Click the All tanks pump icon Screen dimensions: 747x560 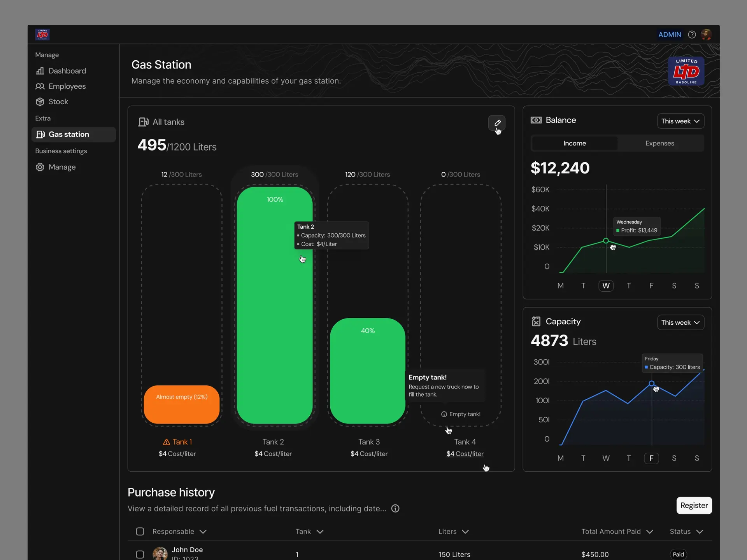[x=144, y=122]
